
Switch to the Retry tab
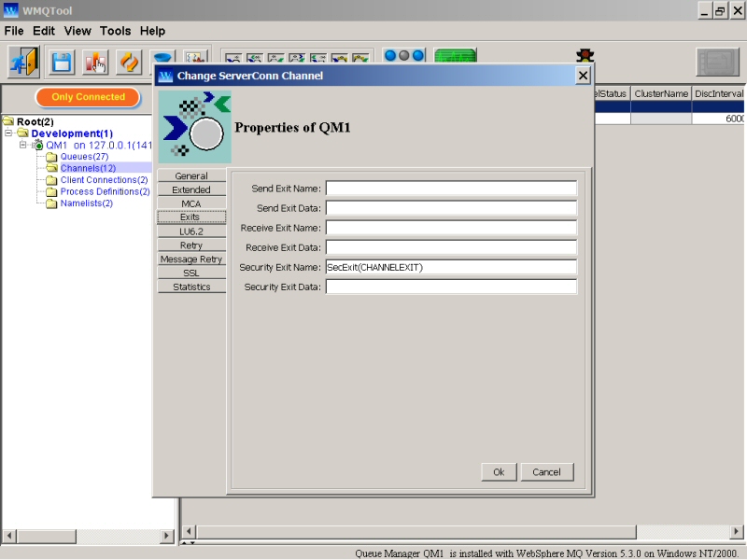click(191, 245)
